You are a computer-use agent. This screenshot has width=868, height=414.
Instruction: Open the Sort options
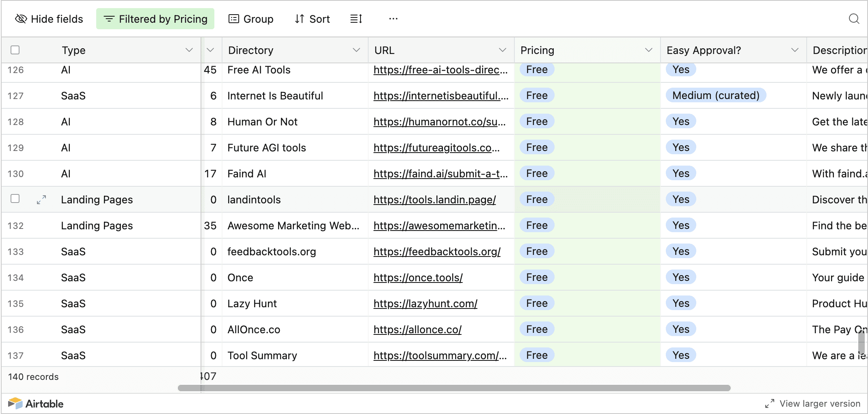coord(312,19)
